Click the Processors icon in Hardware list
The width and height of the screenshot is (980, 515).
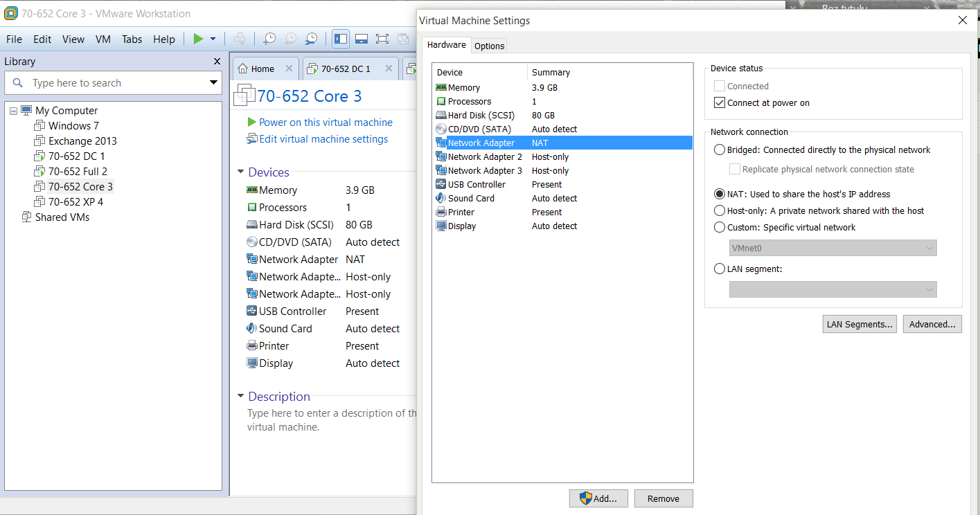(441, 101)
